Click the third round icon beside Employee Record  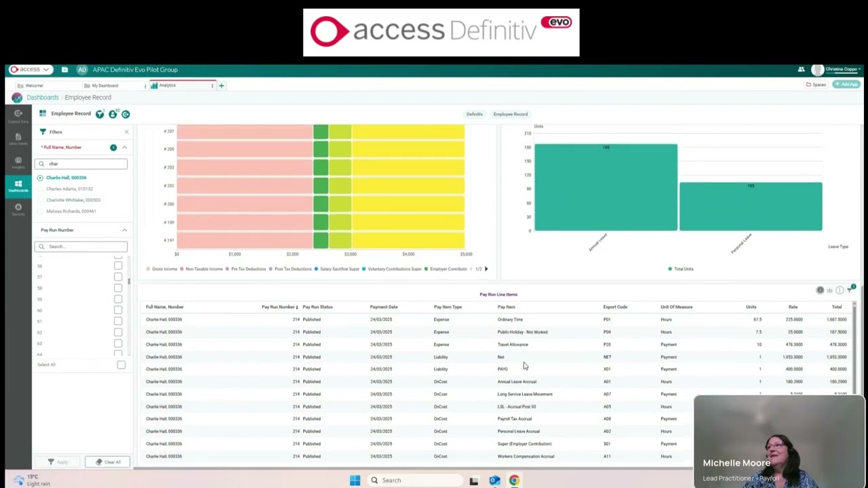125,114
